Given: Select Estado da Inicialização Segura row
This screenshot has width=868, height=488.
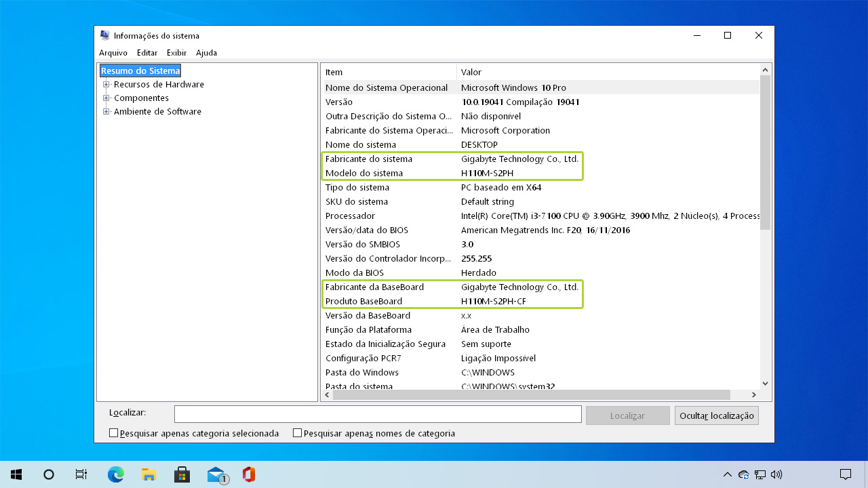Looking at the screenshot, I should (540, 344).
